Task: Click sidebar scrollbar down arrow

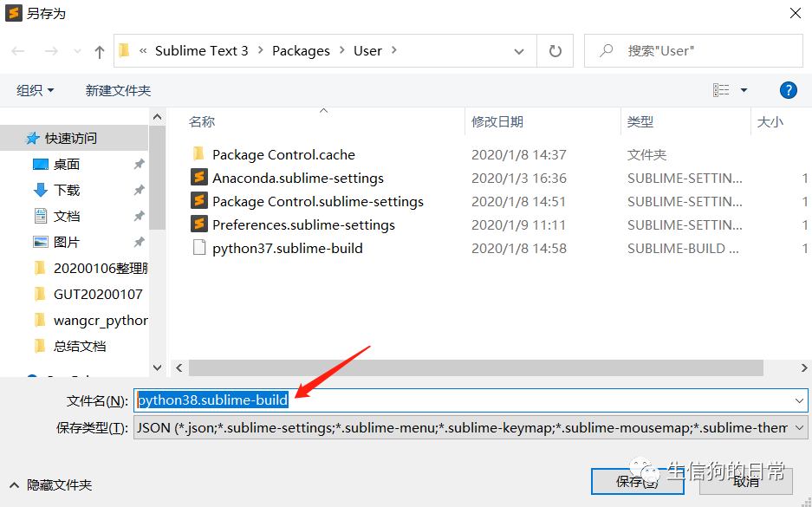Action: pos(158,367)
